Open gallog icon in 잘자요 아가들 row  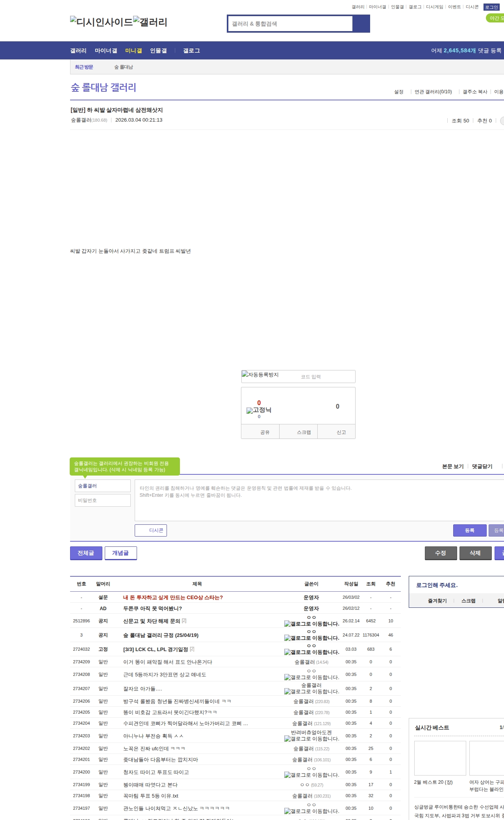click(x=311, y=691)
